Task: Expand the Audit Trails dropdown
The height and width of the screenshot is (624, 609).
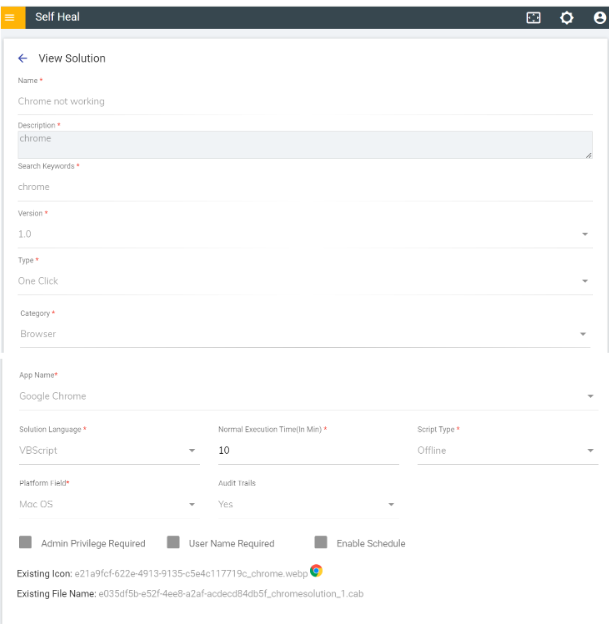Action: pyautogui.click(x=391, y=505)
